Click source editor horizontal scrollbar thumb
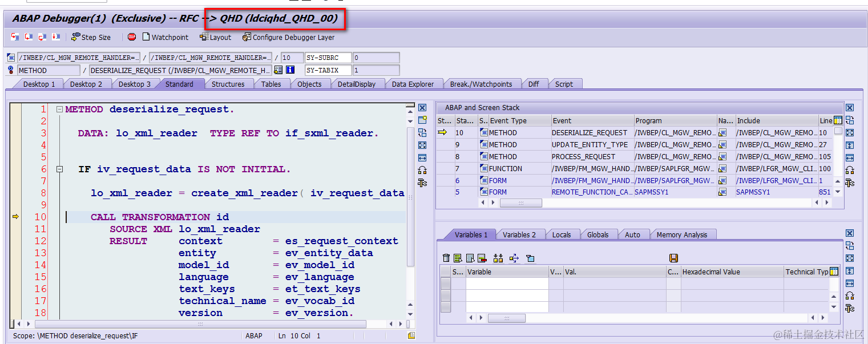The image size is (868, 344). coord(200,324)
